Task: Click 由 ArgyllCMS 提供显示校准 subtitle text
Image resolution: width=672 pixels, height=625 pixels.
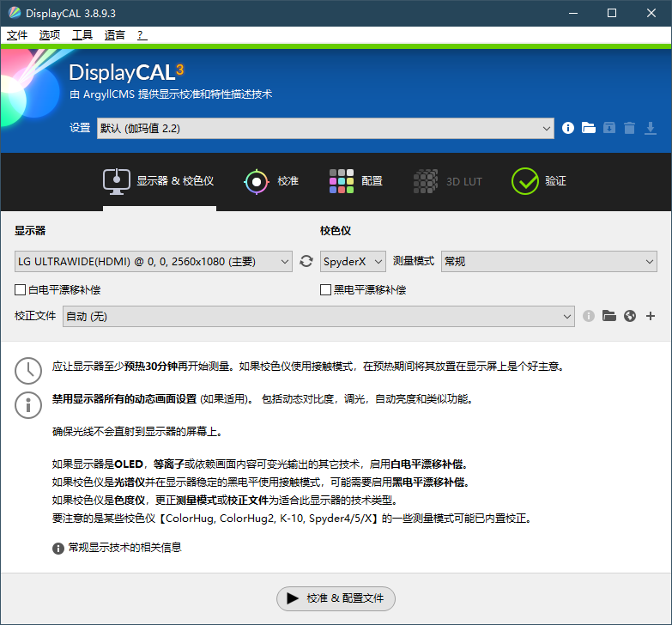Action: point(171,94)
